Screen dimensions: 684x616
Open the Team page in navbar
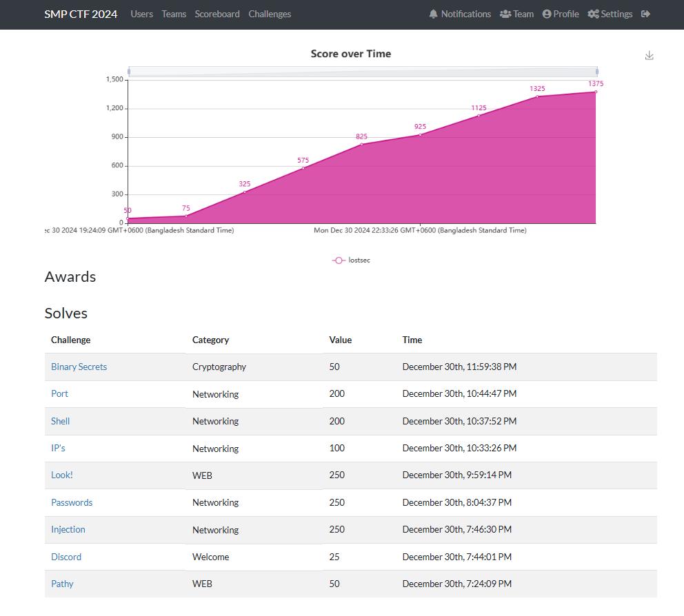(516, 14)
